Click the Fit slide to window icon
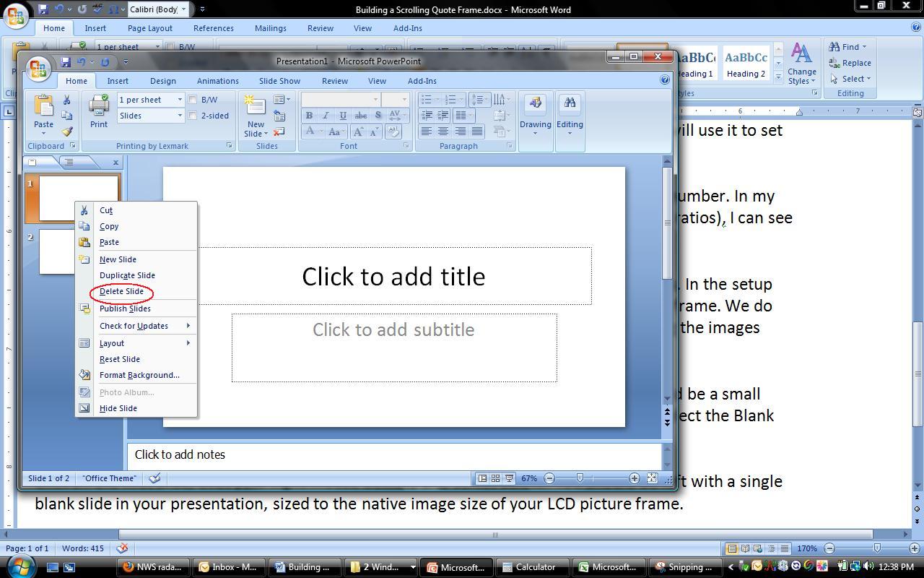The image size is (924, 578). 652,478
